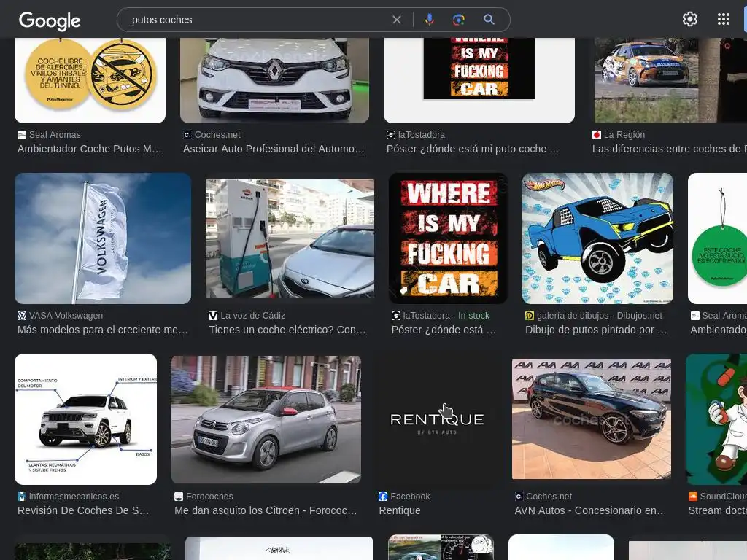Click 'Seal Aromas' source name in first row
The width and height of the screenshot is (747, 560).
coord(55,135)
